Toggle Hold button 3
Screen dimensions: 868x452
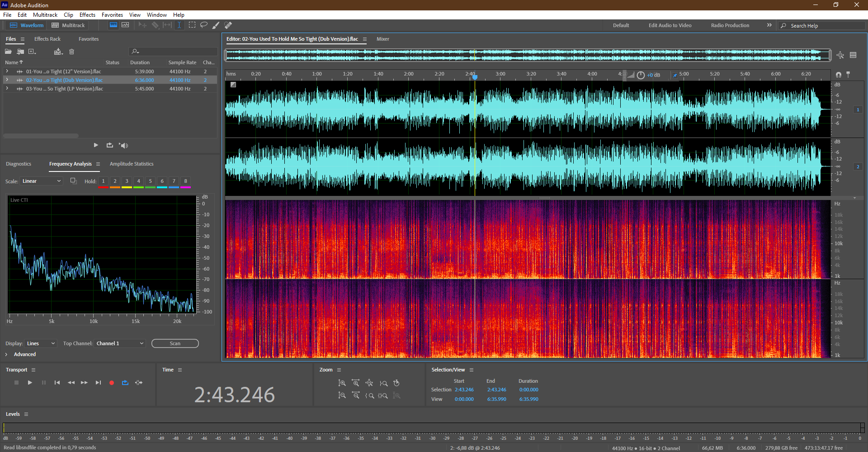(x=127, y=181)
